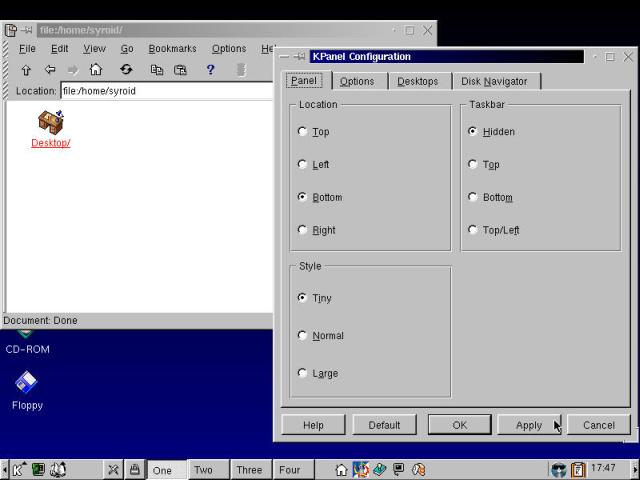Viewport: 640px width, 480px height.
Task: Choose Top/Left taskbar position
Action: pos(473,230)
